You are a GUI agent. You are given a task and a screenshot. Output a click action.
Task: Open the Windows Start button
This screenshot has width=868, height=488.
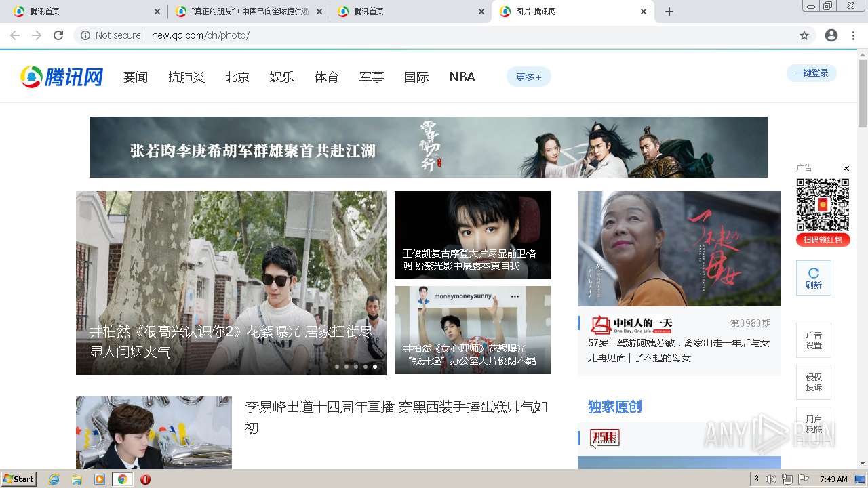coord(18,479)
